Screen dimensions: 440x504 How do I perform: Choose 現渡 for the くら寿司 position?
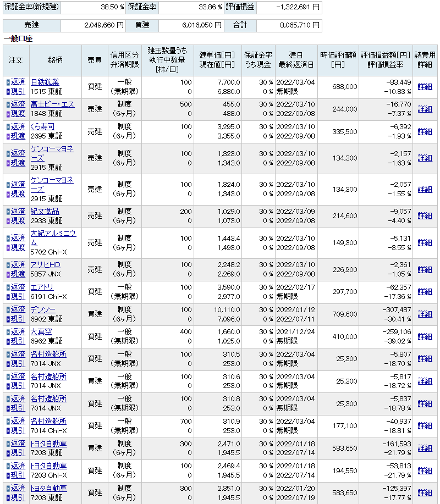tap(18, 136)
